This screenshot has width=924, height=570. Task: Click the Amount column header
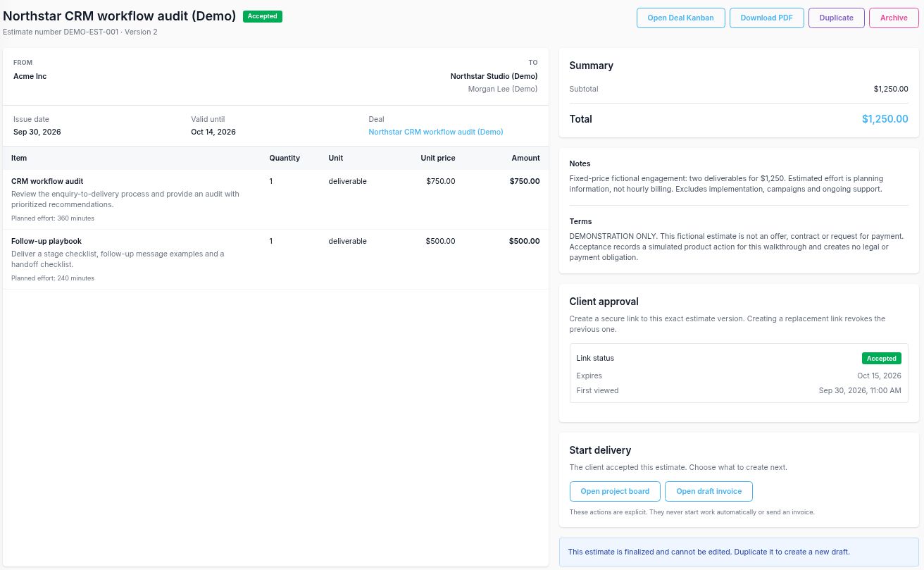(x=525, y=158)
